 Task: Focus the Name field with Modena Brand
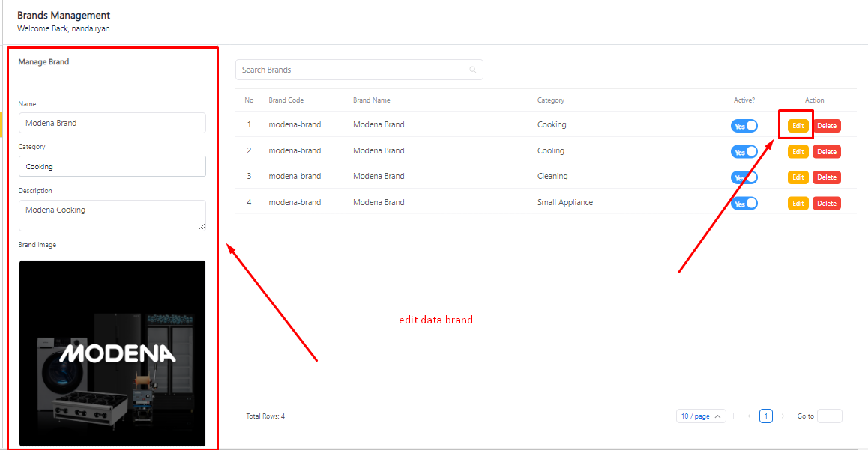coord(112,123)
